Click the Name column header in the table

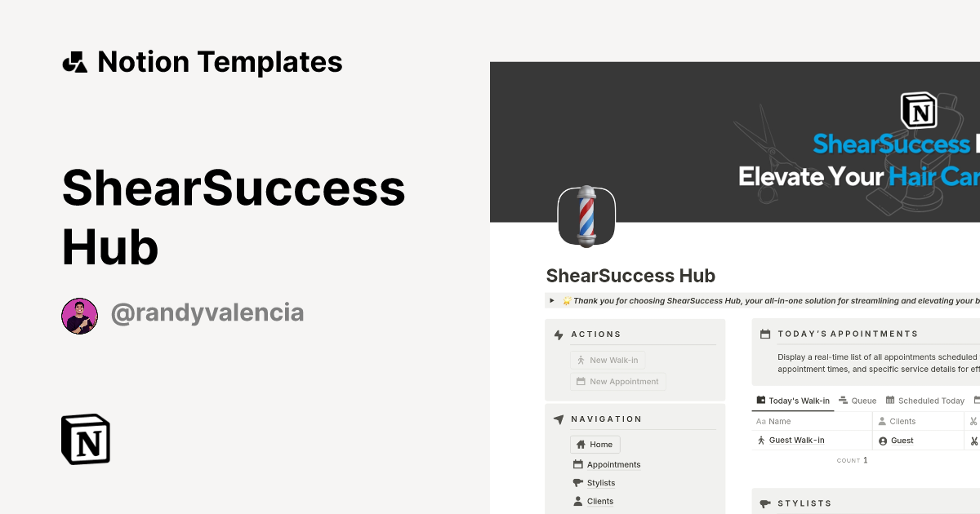tap(776, 421)
